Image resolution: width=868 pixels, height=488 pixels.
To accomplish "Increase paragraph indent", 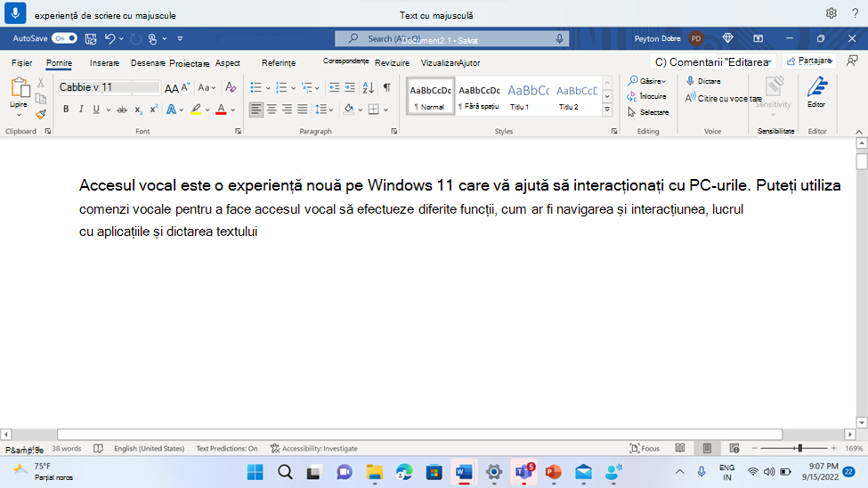I will [350, 87].
